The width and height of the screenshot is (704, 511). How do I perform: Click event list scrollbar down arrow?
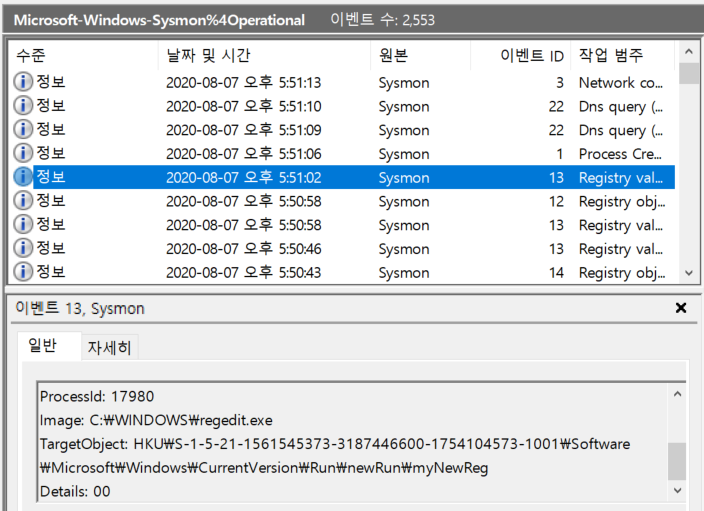pyautogui.click(x=689, y=273)
